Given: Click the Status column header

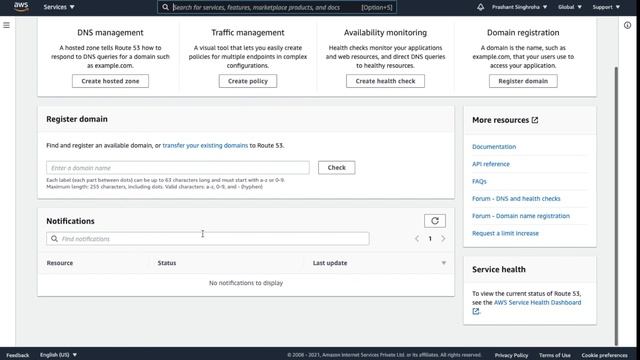Looking at the screenshot, I should point(167,263).
